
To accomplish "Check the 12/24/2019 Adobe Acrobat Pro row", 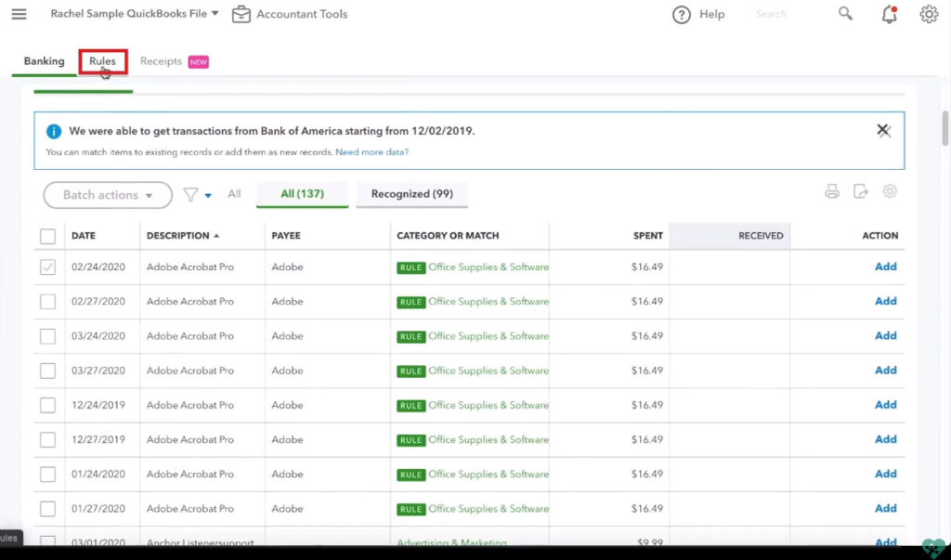I will pyautogui.click(x=47, y=406).
